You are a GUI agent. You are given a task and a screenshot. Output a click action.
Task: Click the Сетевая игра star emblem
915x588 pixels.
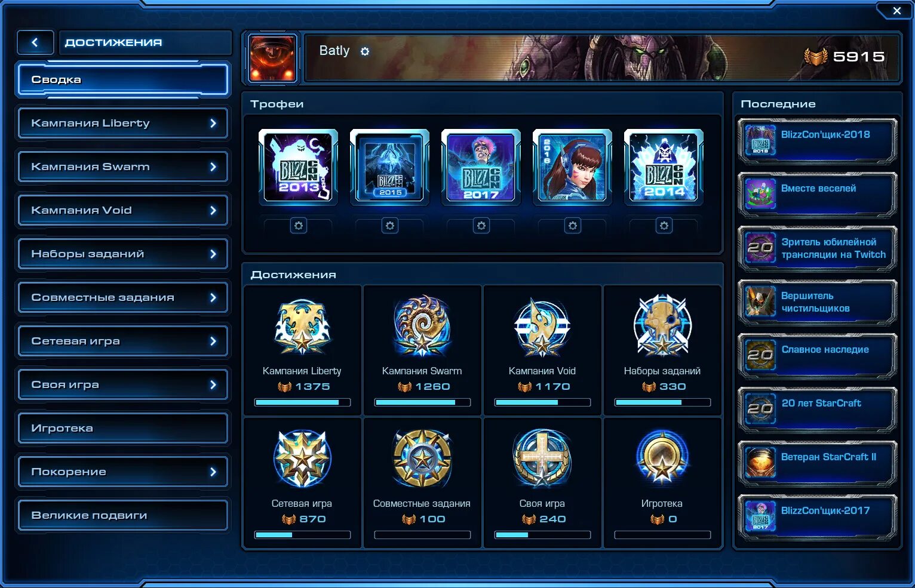(302, 458)
